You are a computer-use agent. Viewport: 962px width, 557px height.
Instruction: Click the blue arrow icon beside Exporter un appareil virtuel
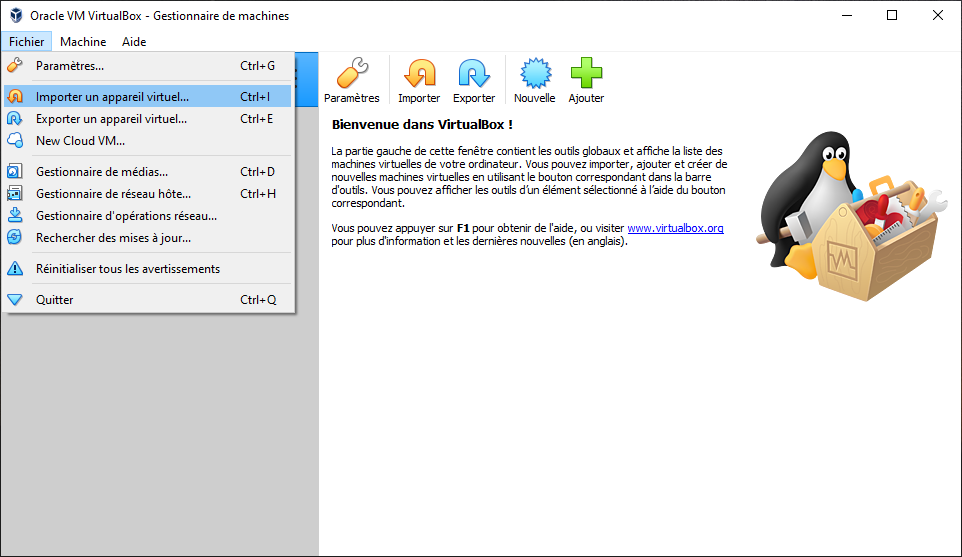point(15,118)
